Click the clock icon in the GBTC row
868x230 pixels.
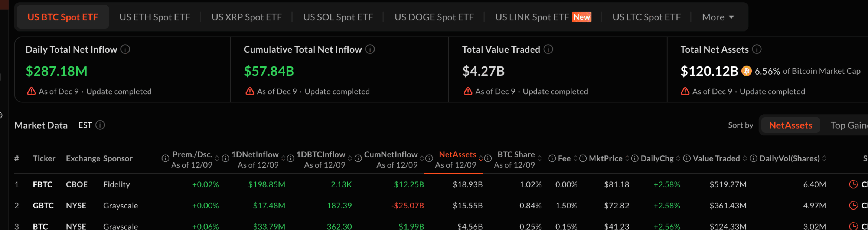click(x=854, y=206)
